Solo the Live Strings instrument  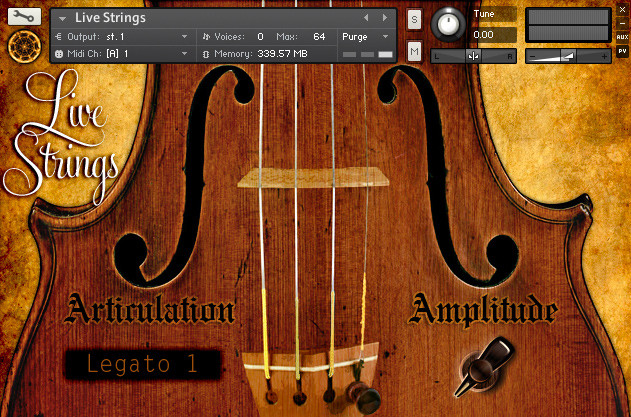414,19
